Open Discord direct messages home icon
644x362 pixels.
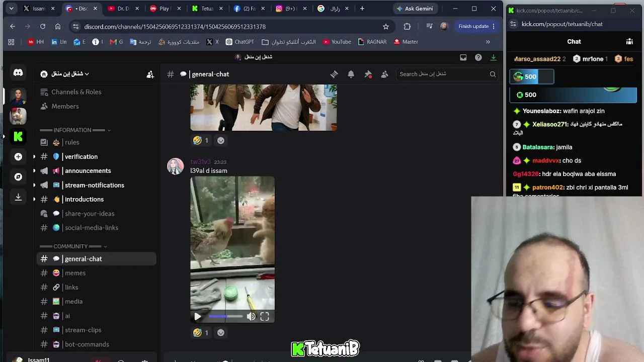(x=18, y=73)
